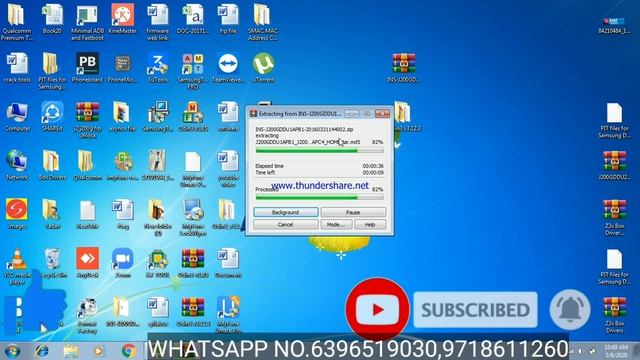Image resolution: width=640 pixels, height=360 pixels.
Task: Minimize the Extracting dialog window
Action: coord(351,113)
